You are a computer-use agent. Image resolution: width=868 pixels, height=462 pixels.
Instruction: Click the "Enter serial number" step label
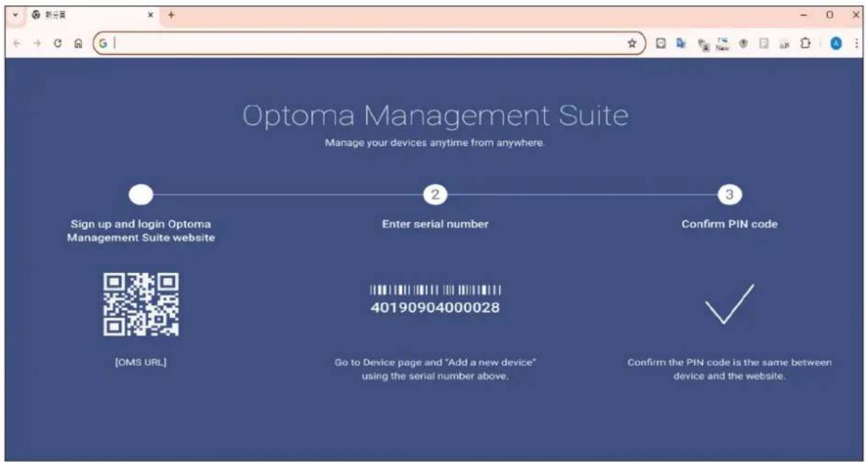pos(435,224)
